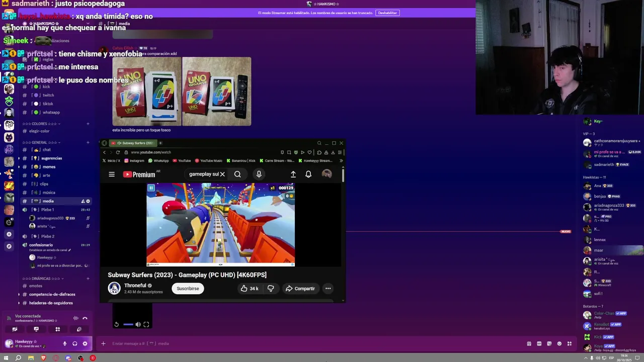
Task: Deafen audio with headphones icon
Action: point(74,343)
